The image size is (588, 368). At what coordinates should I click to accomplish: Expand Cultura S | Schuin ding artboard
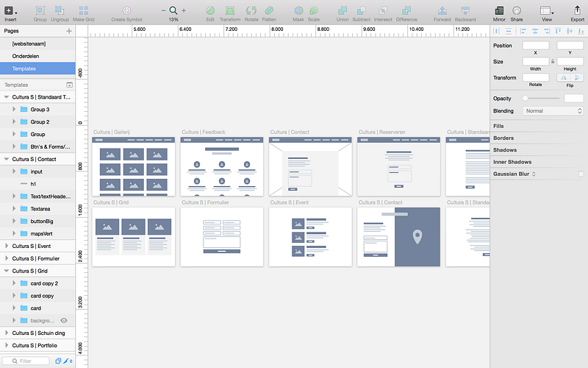pos(7,333)
